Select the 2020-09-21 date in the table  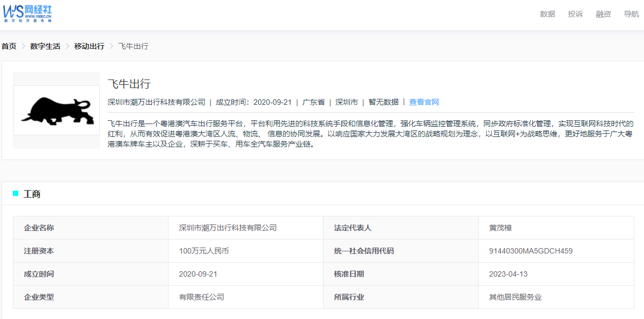coord(198,274)
